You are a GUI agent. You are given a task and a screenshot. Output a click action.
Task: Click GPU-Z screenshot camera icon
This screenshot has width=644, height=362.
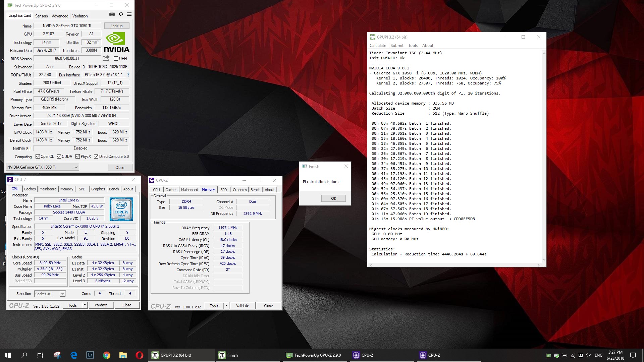point(112,14)
